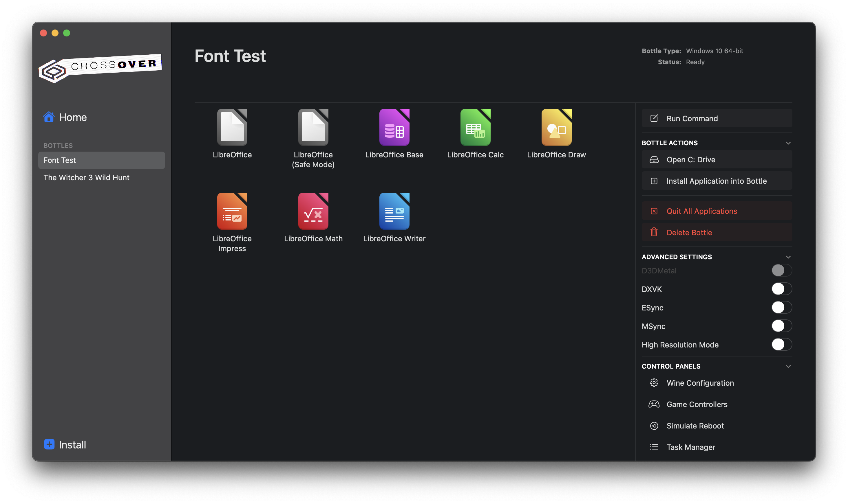Launch LibreOffice Calc

click(x=475, y=127)
